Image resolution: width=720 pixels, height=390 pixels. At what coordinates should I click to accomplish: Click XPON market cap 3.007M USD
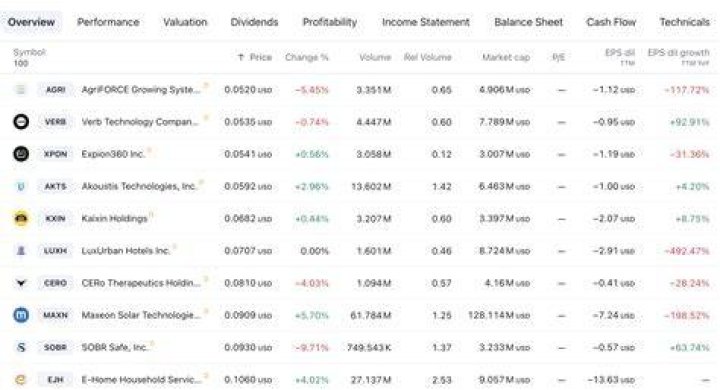click(x=505, y=154)
